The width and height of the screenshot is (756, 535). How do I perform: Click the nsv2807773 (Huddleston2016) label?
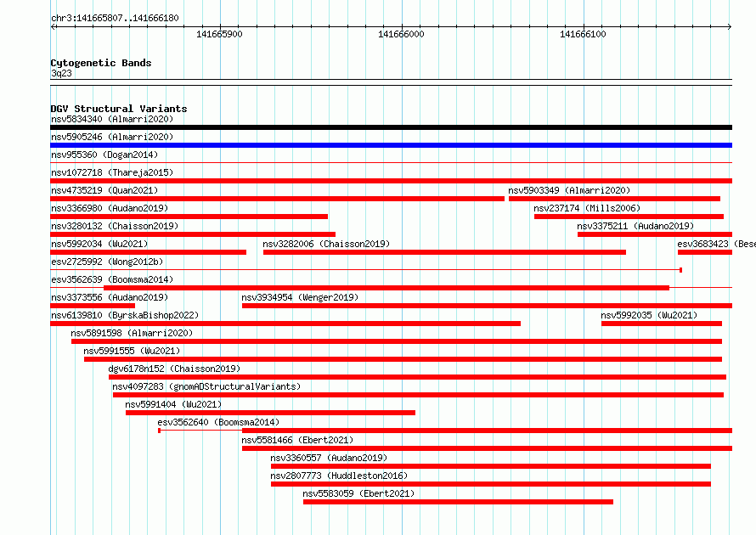[x=339, y=476]
